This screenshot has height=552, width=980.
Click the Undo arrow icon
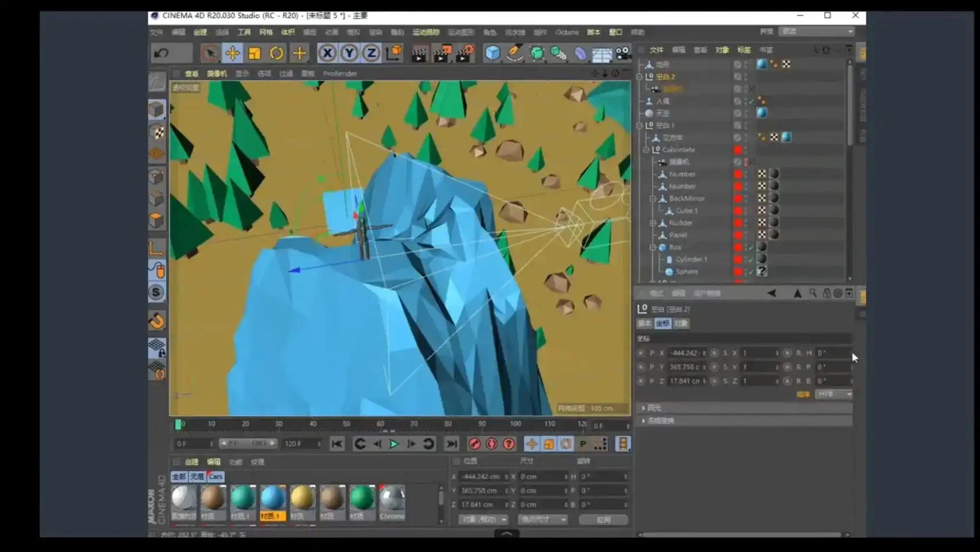click(162, 53)
